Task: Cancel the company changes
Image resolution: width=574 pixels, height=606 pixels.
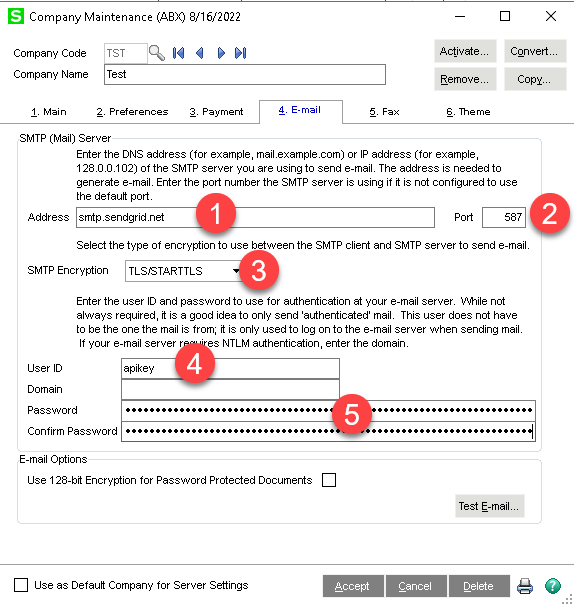Action: [416, 586]
